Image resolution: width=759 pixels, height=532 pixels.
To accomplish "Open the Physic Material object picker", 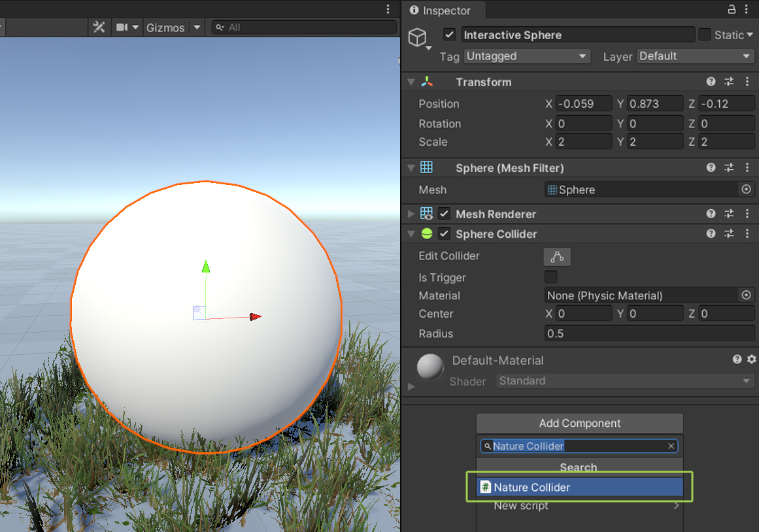I will [x=746, y=295].
